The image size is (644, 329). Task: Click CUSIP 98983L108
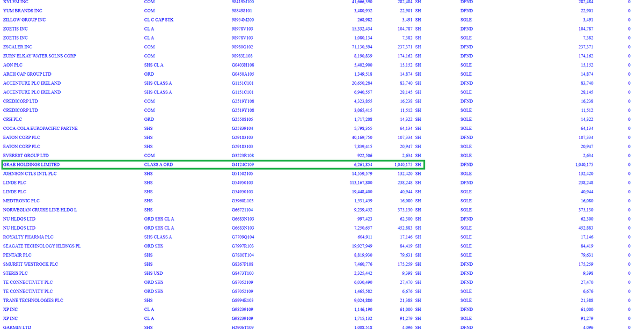(x=242, y=56)
